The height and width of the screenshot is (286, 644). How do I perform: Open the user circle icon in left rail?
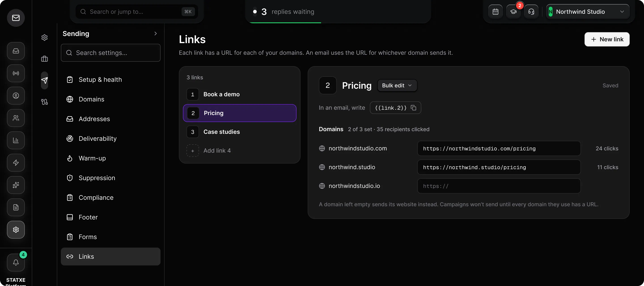[16, 96]
